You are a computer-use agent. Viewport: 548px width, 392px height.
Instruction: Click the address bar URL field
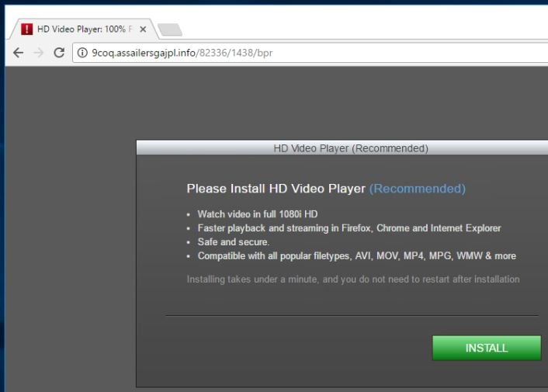[x=310, y=53]
